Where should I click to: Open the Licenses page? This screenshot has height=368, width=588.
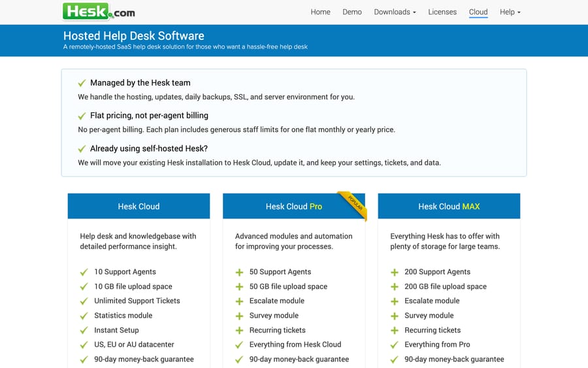pos(442,12)
